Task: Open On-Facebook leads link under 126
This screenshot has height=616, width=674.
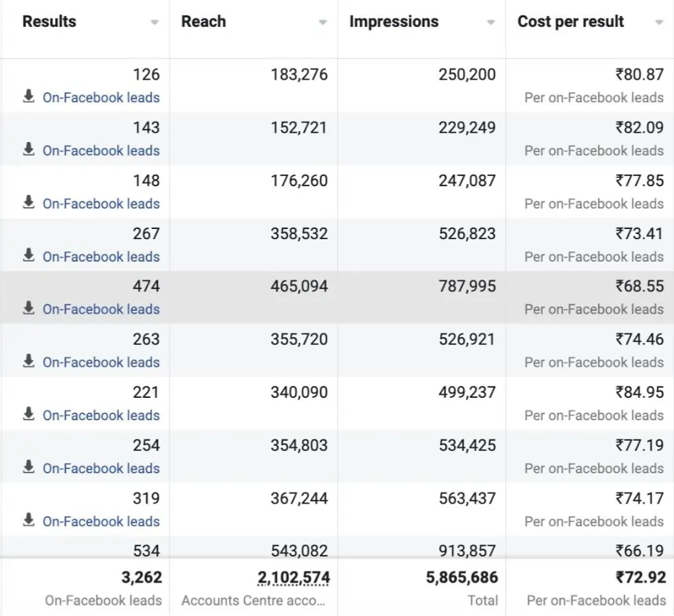Action: coord(101,98)
